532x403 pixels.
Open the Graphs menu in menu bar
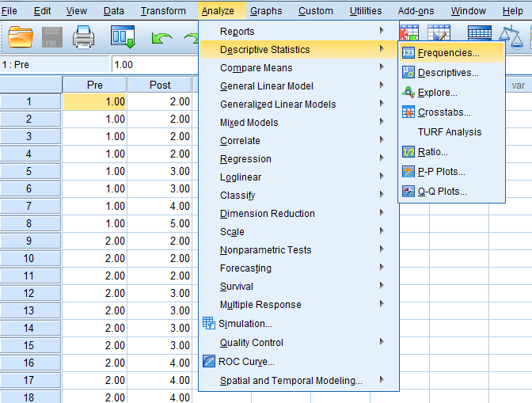266,10
